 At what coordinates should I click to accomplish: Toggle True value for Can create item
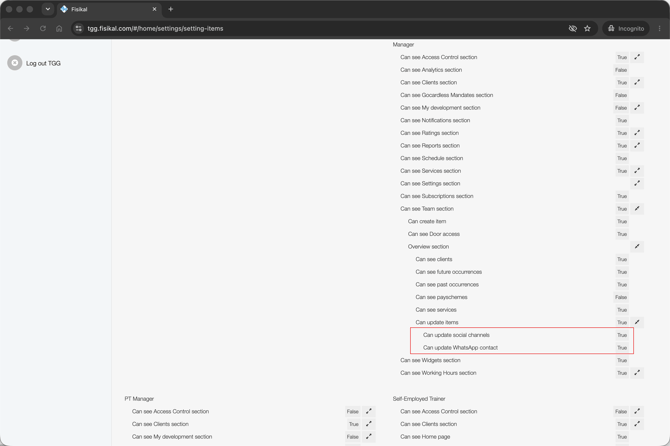point(622,222)
